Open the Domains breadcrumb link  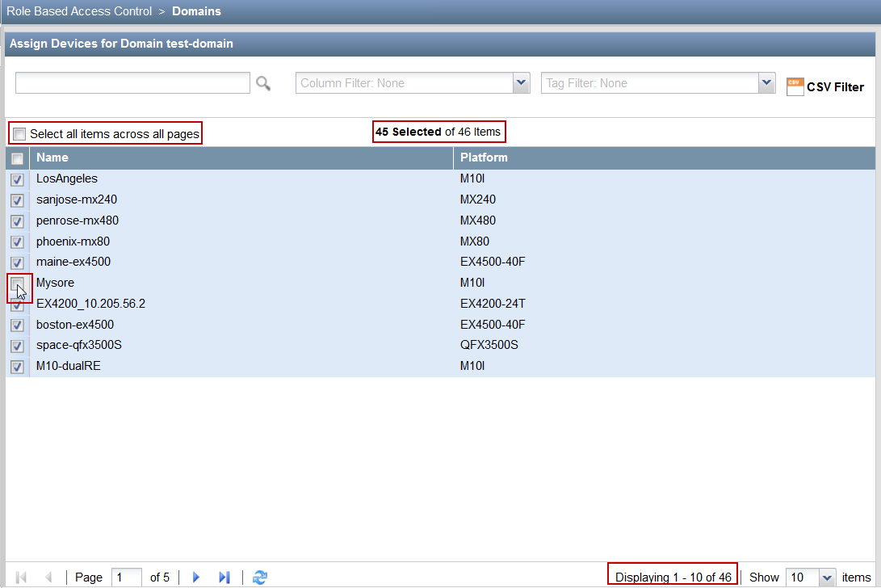[x=195, y=11]
